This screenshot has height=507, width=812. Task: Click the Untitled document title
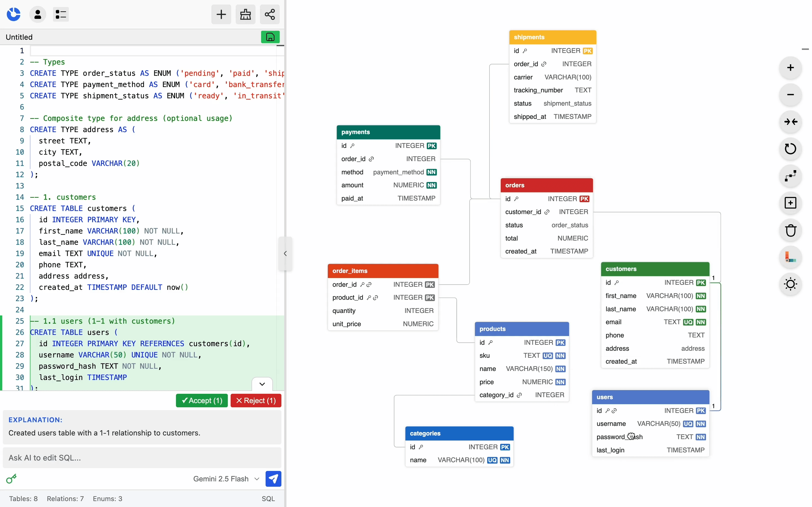point(19,37)
